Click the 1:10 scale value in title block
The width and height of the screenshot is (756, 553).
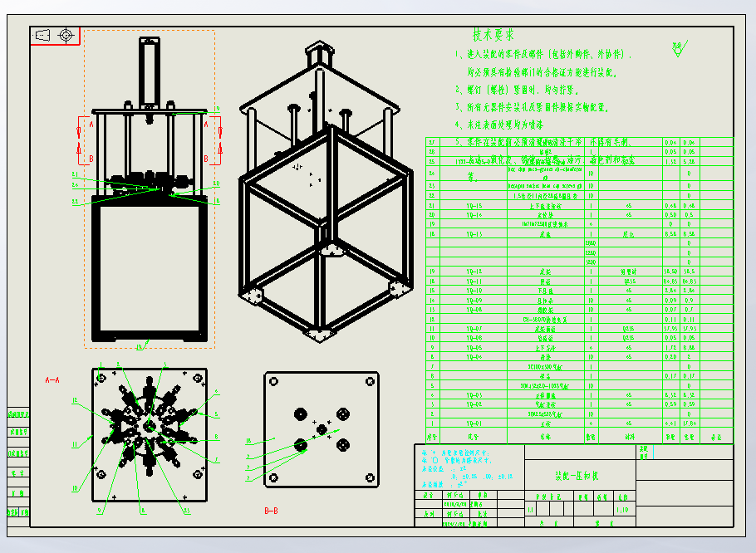click(x=622, y=510)
